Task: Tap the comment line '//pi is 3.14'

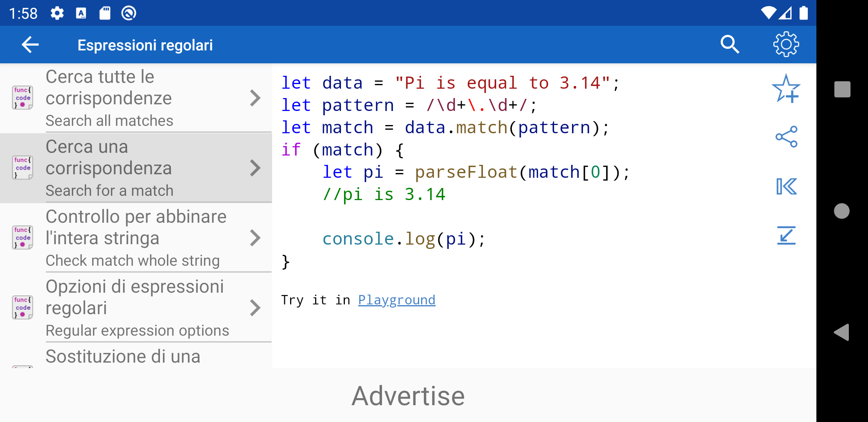Action: click(384, 194)
